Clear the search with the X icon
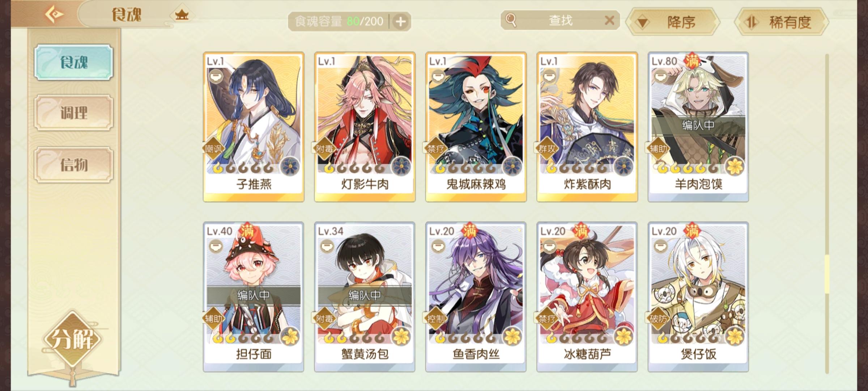The height and width of the screenshot is (391, 868). [609, 20]
